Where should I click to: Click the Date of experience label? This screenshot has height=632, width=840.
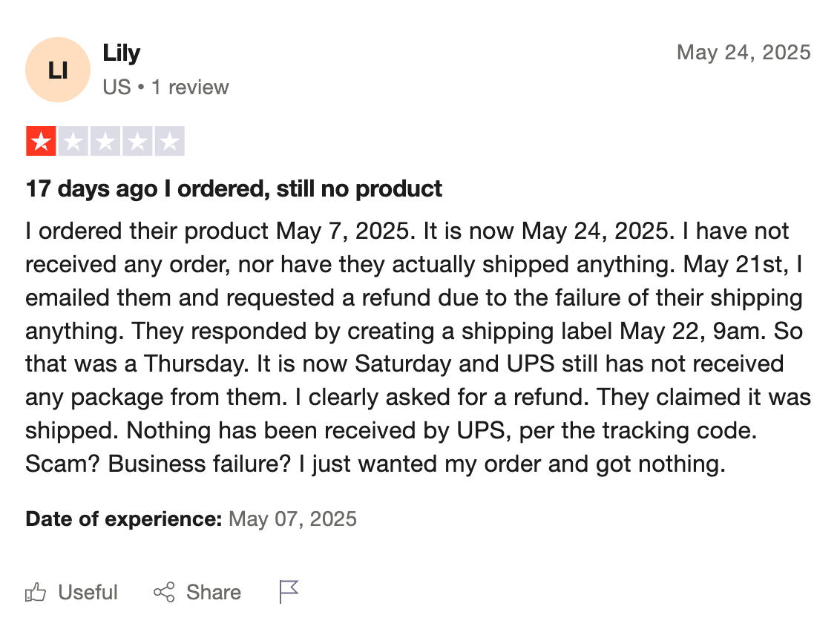click(124, 519)
